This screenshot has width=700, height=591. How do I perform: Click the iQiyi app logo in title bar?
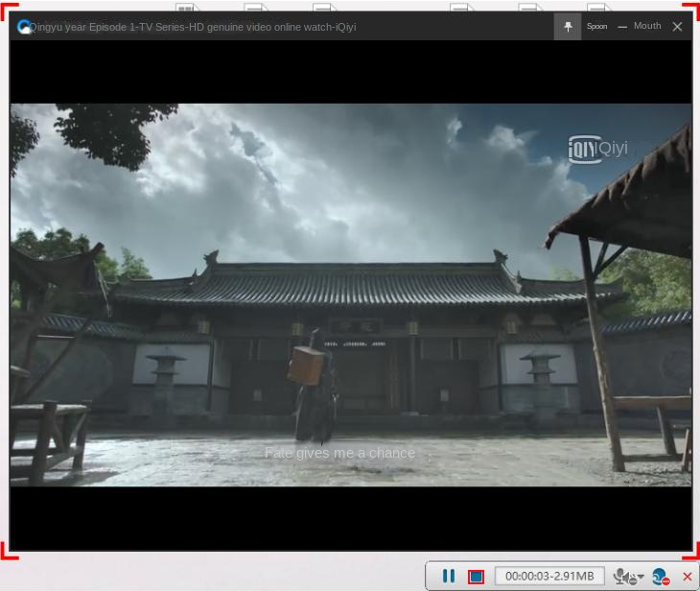click(x=24, y=27)
